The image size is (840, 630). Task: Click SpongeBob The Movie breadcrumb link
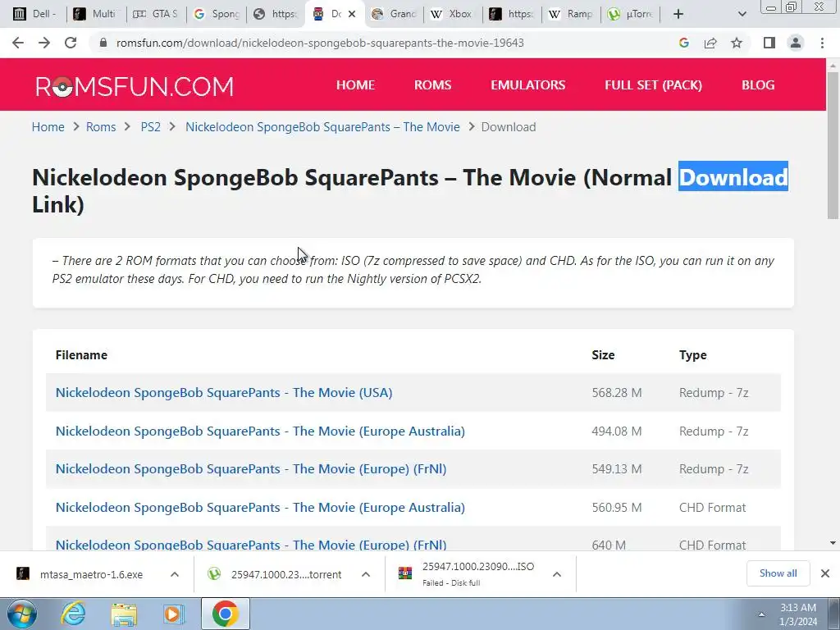click(x=322, y=127)
